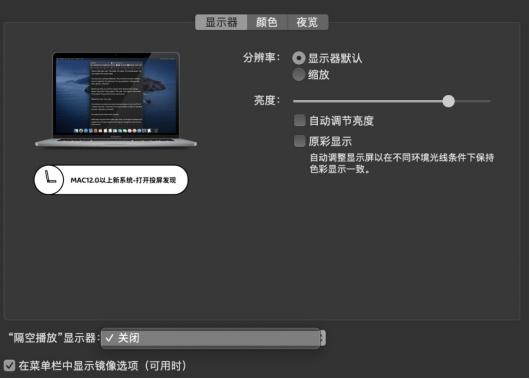Viewport: 530px width, 379px height.
Task: Enable the 自动调节亮度 checkbox
Action: (300, 120)
